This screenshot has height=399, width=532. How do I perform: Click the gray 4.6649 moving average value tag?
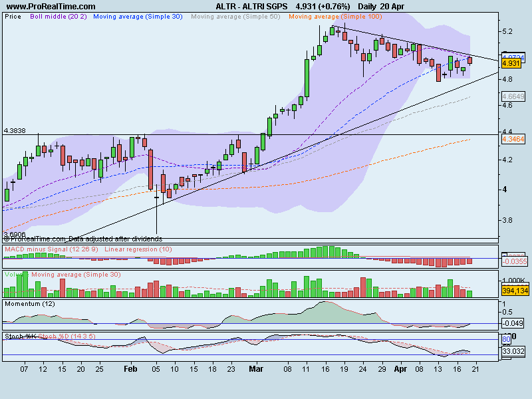tap(513, 96)
